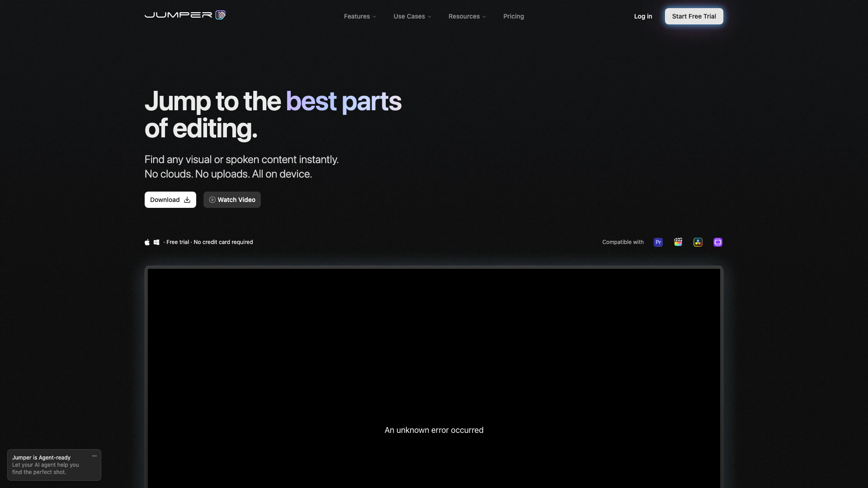Go to the Pricing page
Screen dimensions: 868x488
point(514,16)
